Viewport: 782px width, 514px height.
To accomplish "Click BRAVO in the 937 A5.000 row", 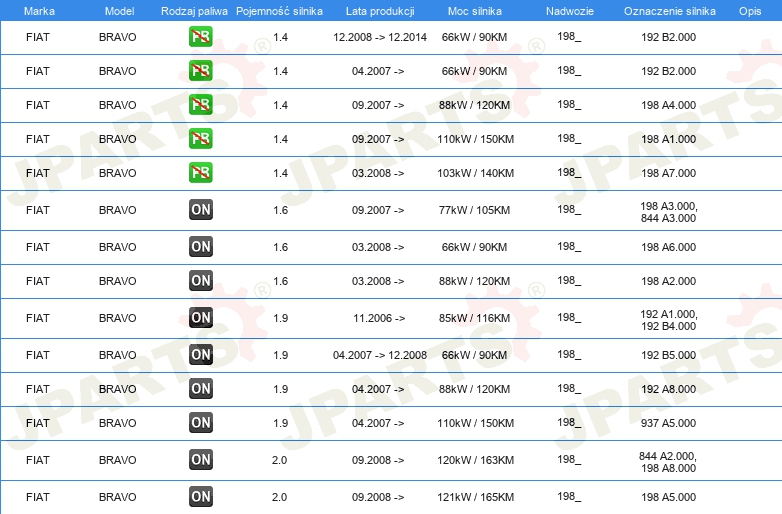I will click(118, 423).
